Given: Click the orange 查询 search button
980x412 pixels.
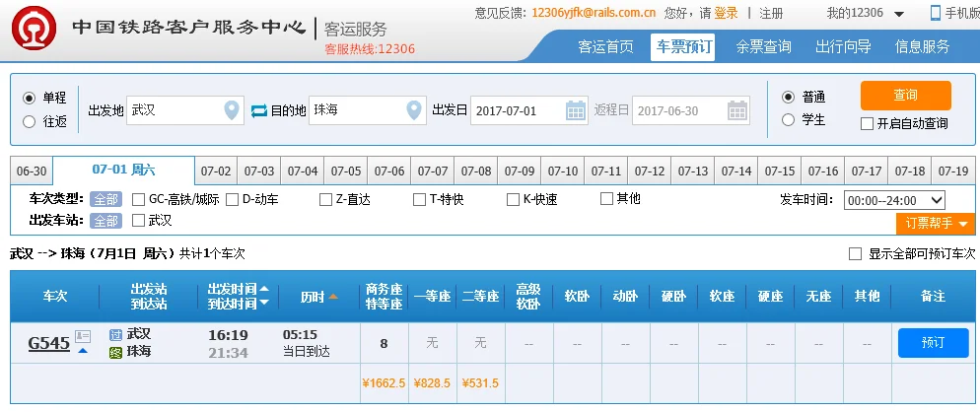Looking at the screenshot, I should (906, 96).
